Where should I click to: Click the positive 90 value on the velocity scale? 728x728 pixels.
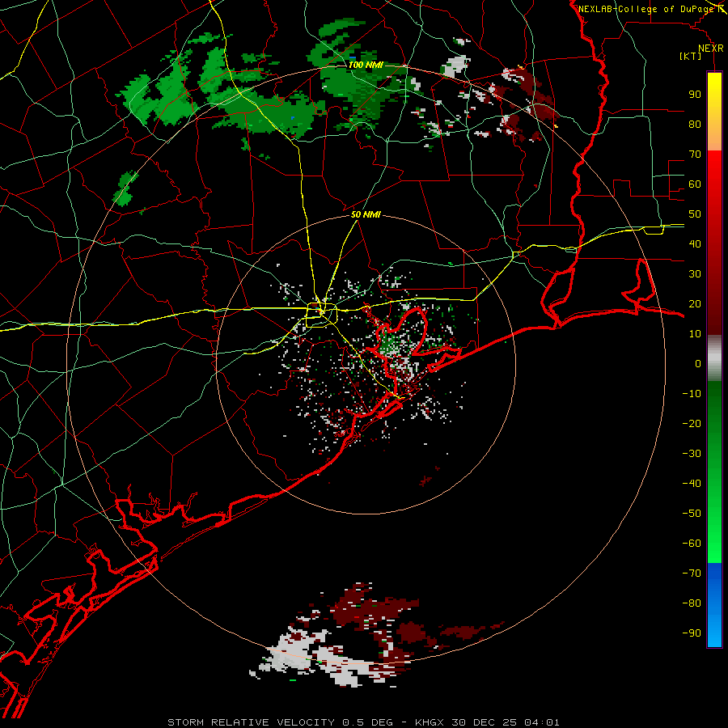[x=695, y=95]
